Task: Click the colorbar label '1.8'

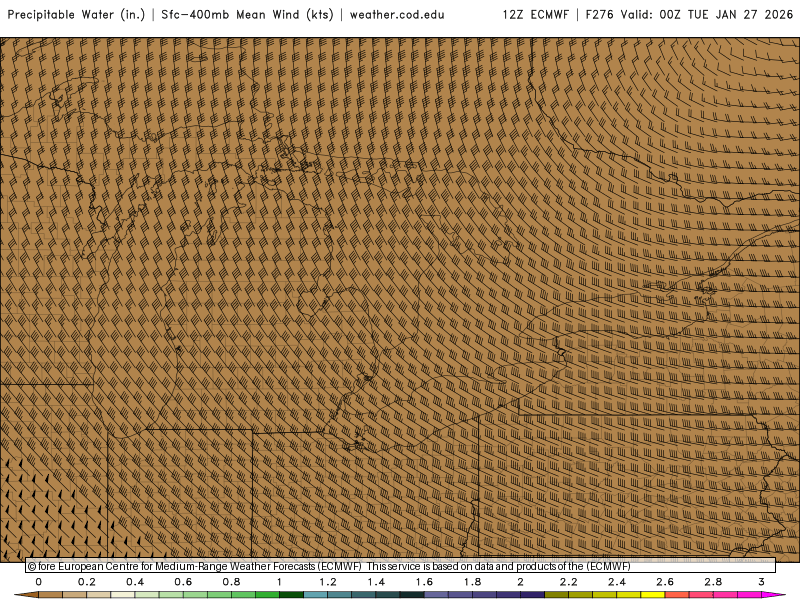Action: click(472, 582)
